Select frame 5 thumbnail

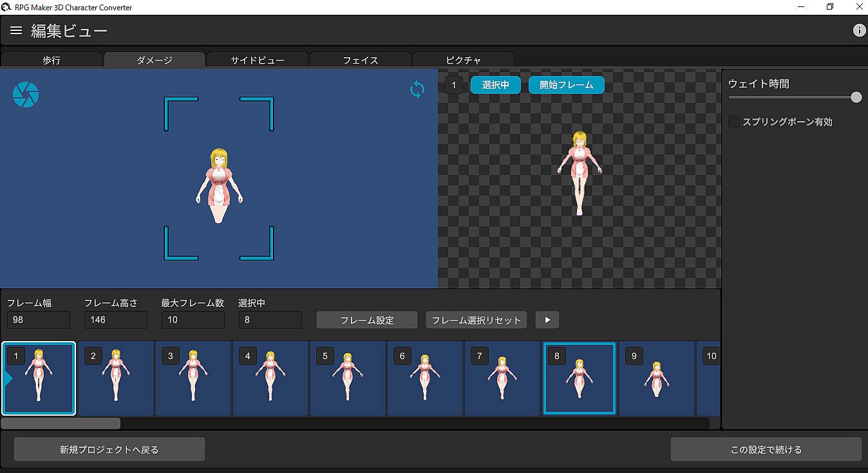coord(348,379)
